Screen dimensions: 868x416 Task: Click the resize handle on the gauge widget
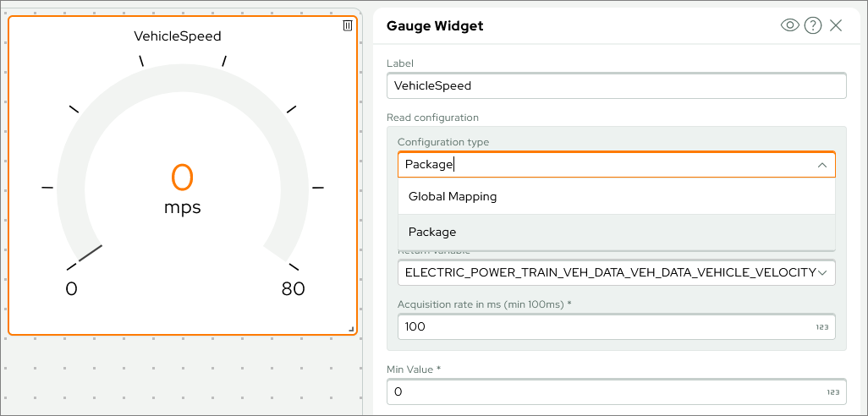tap(351, 329)
